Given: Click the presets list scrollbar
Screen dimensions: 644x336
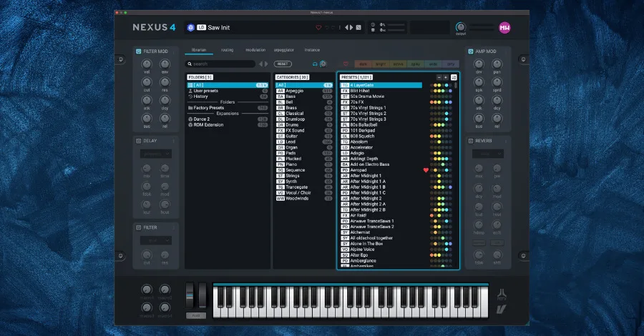Looking at the screenshot, I should click(456, 86).
